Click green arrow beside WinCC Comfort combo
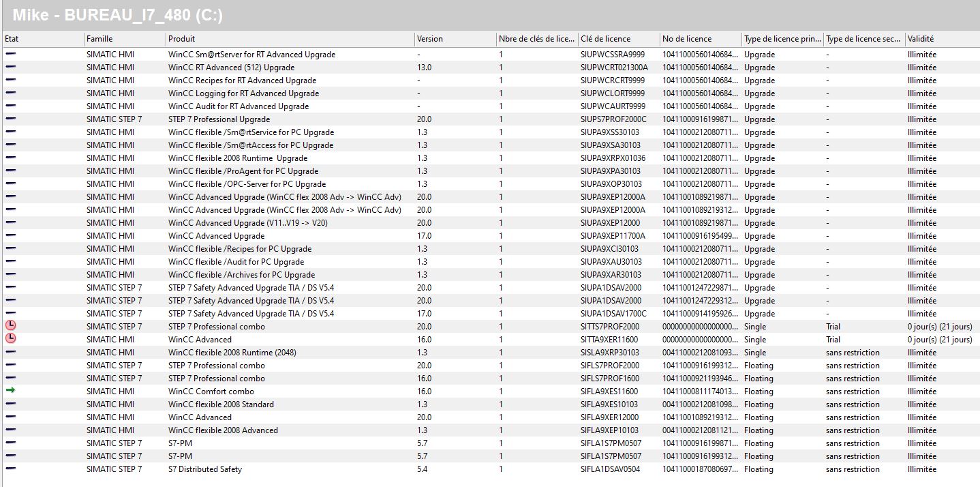This screenshot has height=487, width=980. tap(10, 391)
